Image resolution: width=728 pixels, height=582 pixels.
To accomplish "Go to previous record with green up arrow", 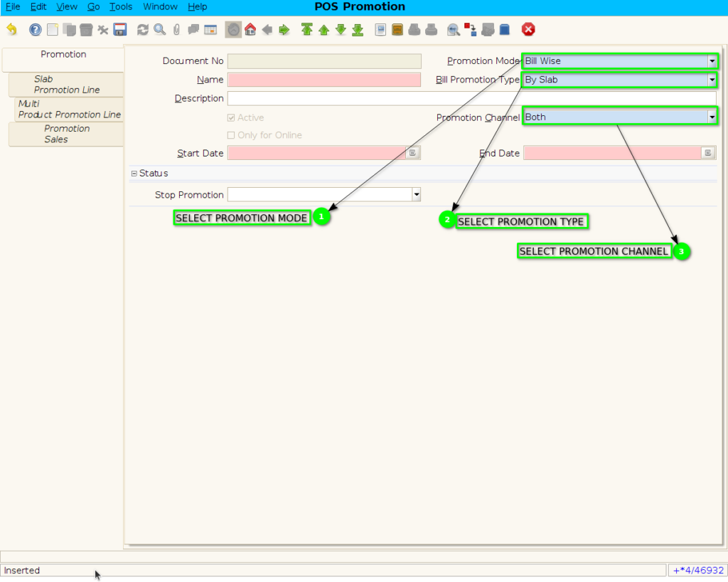I will click(323, 30).
